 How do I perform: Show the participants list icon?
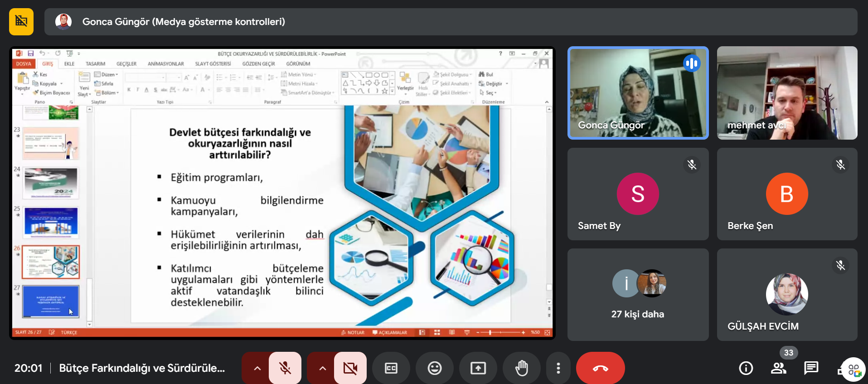[778, 368]
